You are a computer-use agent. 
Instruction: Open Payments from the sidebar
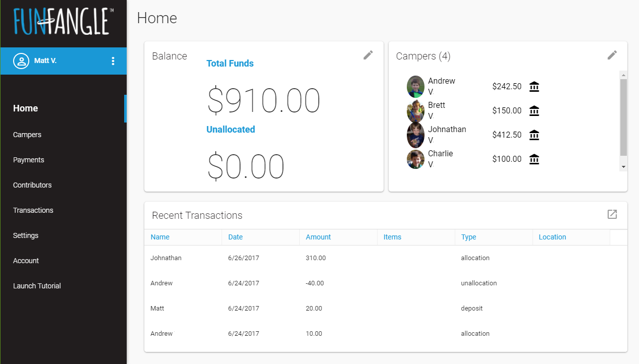pyautogui.click(x=29, y=160)
